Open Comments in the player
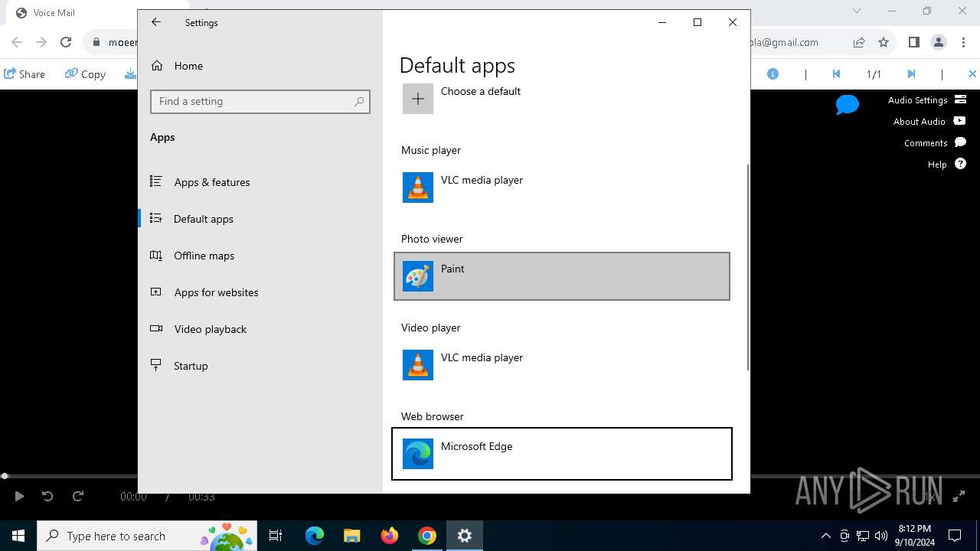980x551 pixels. [x=935, y=143]
